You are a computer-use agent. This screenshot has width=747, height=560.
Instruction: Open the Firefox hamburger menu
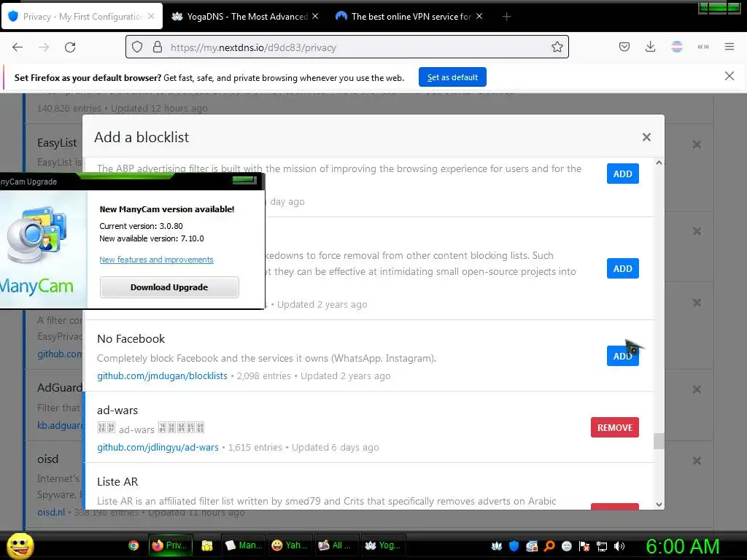pyautogui.click(x=729, y=47)
